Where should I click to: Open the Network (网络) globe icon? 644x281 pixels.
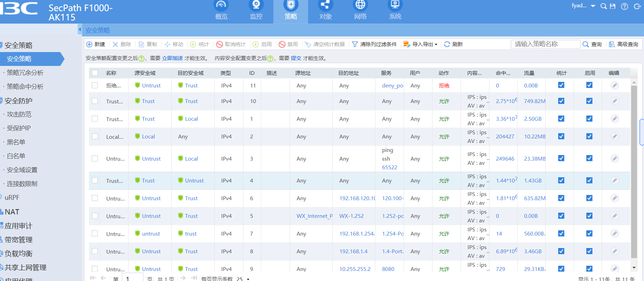point(360,5)
